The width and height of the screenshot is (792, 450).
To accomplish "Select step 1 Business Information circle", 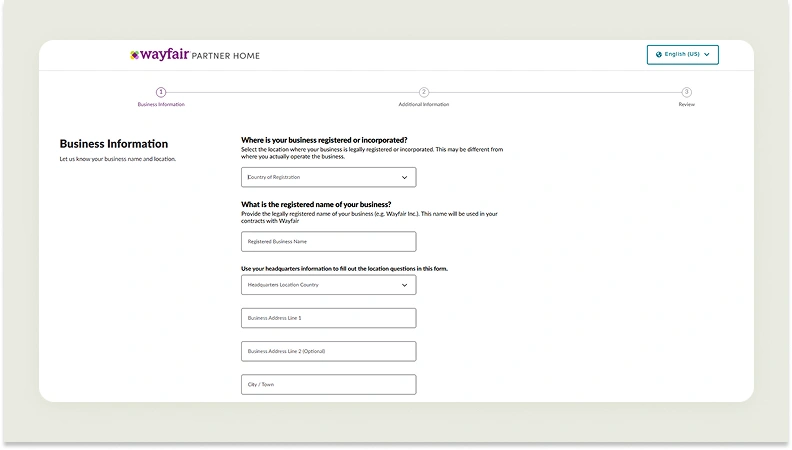I will (x=161, y=92).
